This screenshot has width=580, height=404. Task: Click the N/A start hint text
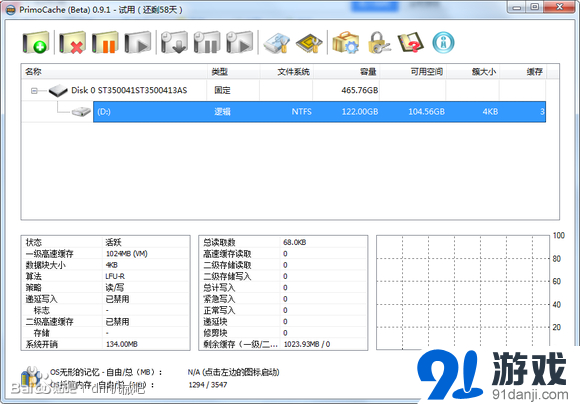click(233, 372)
